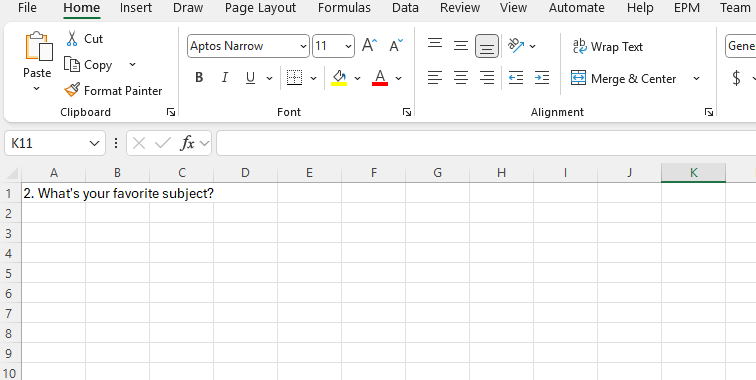This screenshot has width=756, height=380.
Task: Open Copy options dropdown arrow
Action: [132, 65]
